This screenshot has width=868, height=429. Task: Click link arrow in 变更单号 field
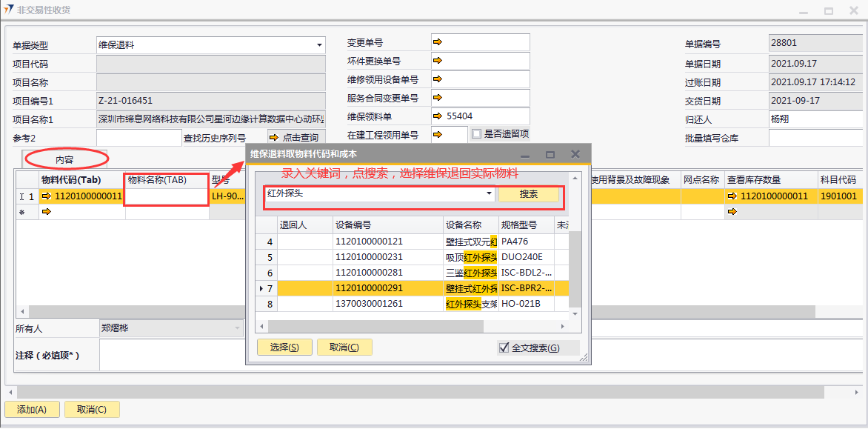437,42
